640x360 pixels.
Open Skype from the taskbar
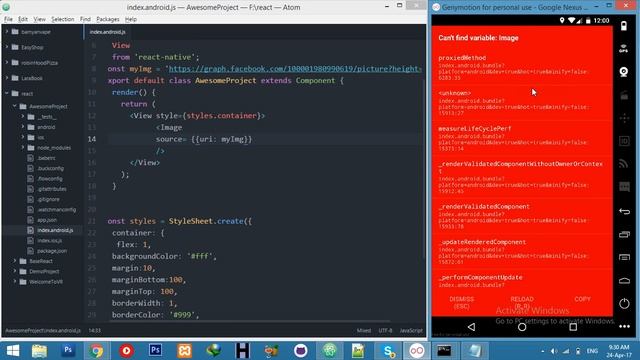point(387,351)
